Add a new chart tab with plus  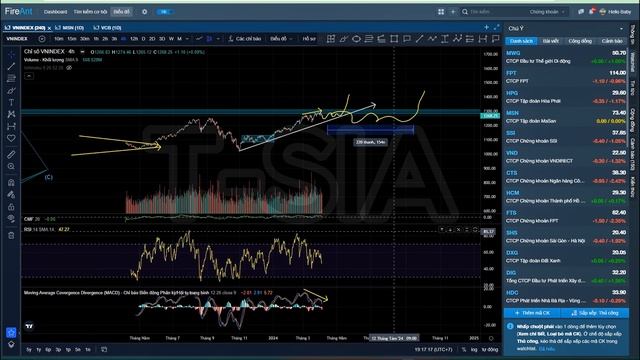[486, 27]
